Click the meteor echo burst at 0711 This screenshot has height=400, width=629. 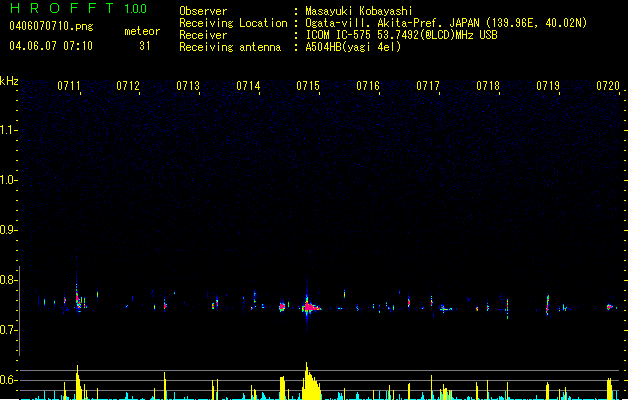[79, 302]
